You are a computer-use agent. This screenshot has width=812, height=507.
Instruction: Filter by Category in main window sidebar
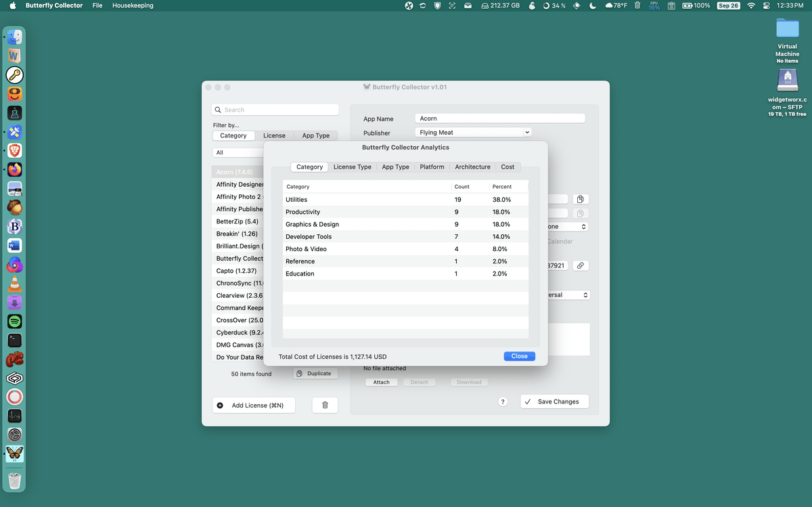pyautogui.click(x=233, y=135)
